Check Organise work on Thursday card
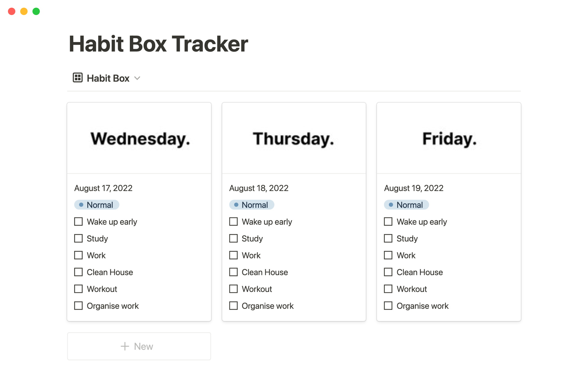Viewport: 588px width, 368px height. pyautogui.click(x=233, y=306)
